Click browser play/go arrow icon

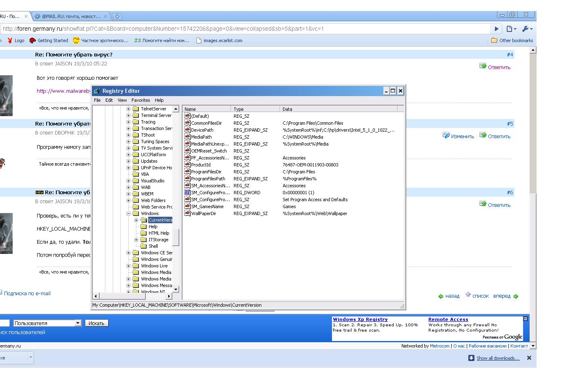497,29
